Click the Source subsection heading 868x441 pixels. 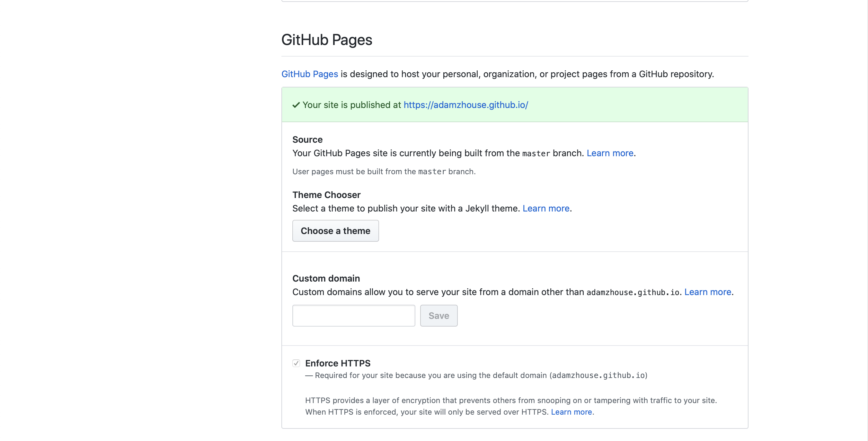[x=307, y=139]
